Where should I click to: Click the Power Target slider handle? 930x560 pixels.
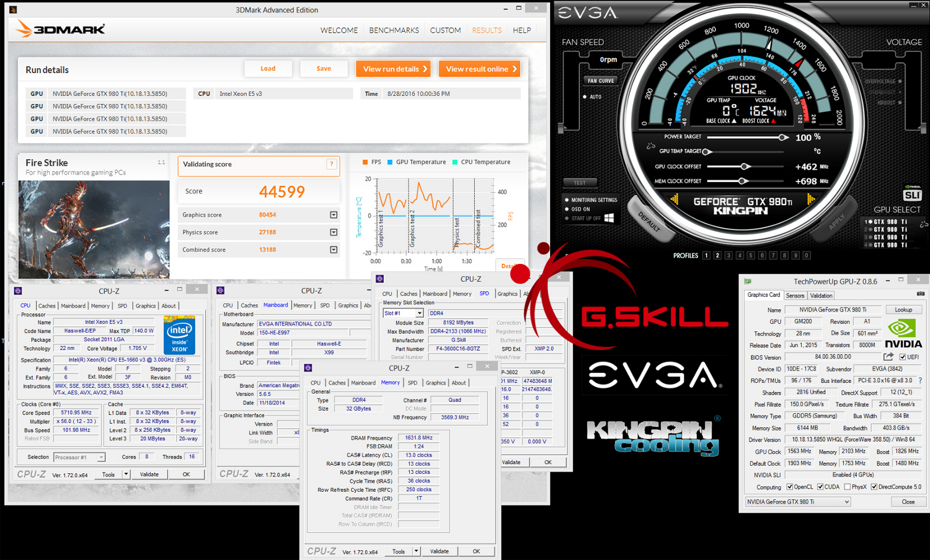[783, 137]
